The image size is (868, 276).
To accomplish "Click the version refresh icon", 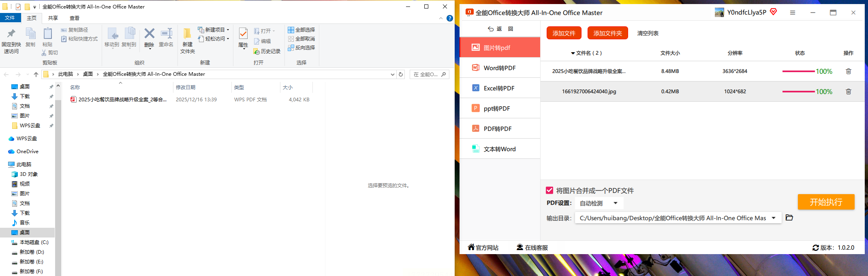I will (815, 248).
